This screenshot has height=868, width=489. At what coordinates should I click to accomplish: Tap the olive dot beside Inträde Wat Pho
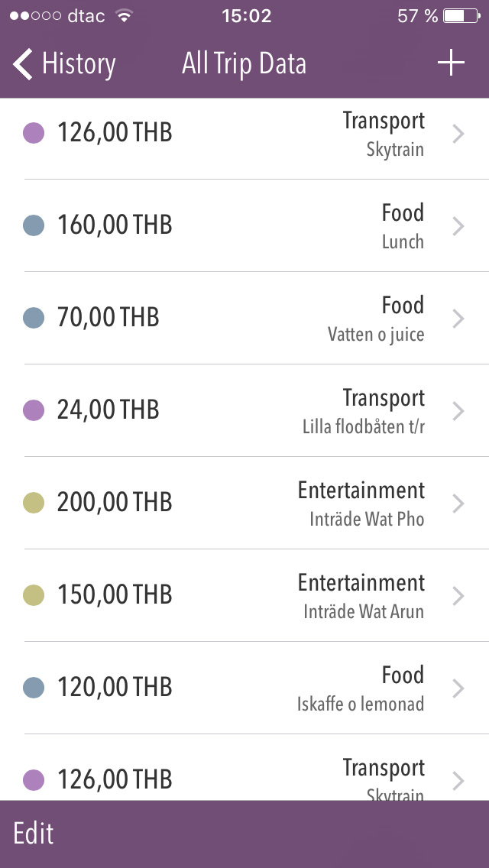pyautogui.click(x=34, y=503)
